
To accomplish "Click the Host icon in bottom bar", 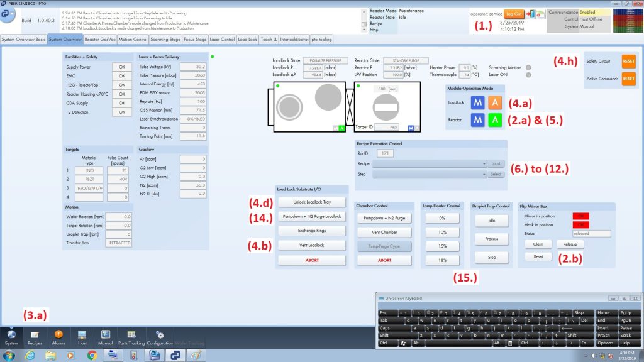I will [82, 336].
